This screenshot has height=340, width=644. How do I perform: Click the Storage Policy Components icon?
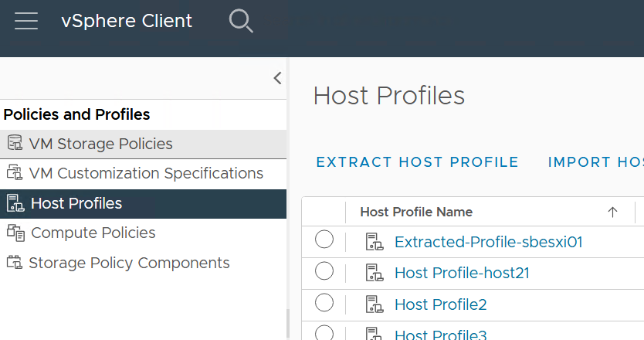[15, 263]
